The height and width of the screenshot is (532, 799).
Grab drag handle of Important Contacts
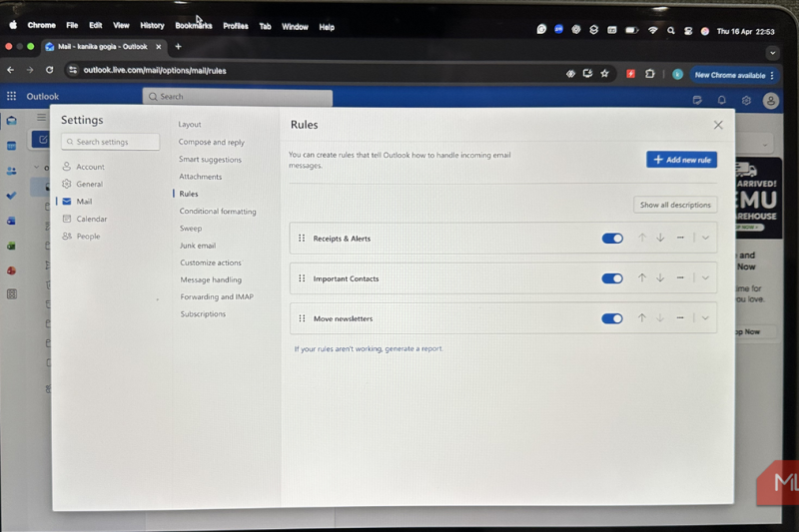(302, 277)
